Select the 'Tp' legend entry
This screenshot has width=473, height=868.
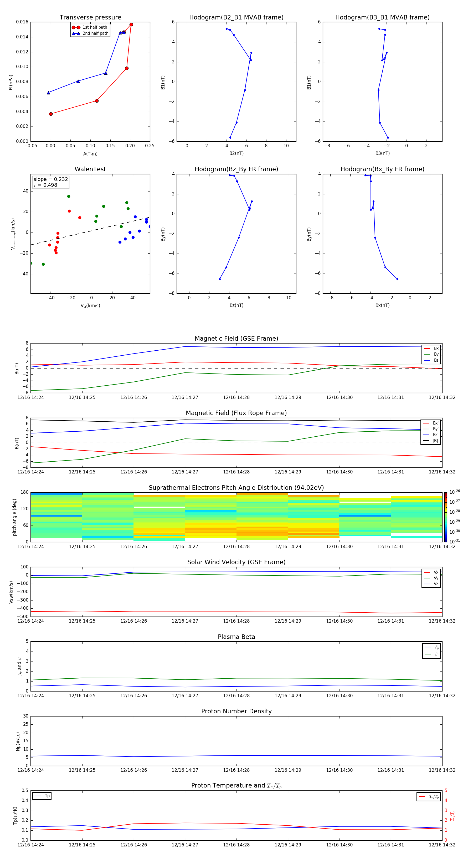(42, 796)
